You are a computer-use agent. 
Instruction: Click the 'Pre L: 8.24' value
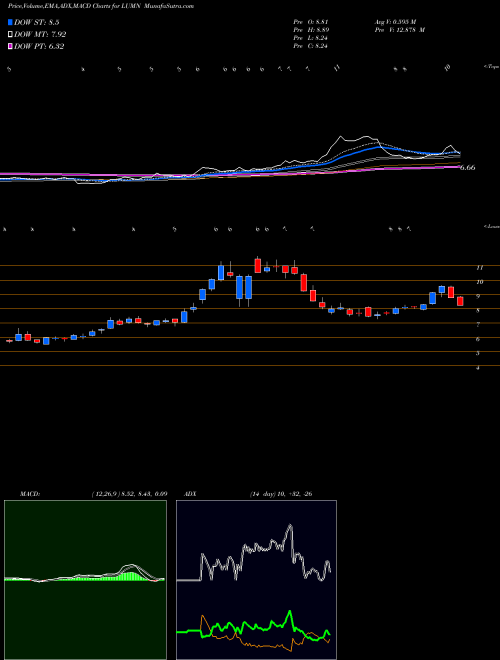click(311, 37)
